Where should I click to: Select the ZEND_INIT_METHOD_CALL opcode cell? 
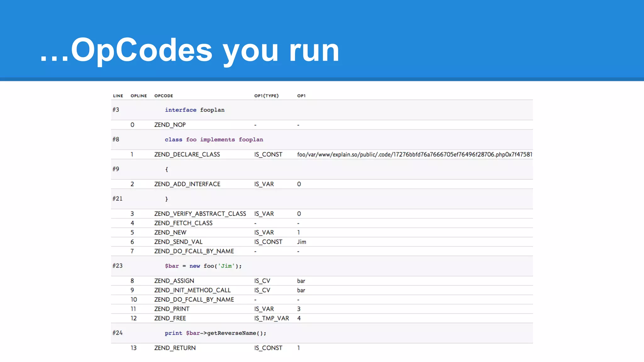[192, 290]
